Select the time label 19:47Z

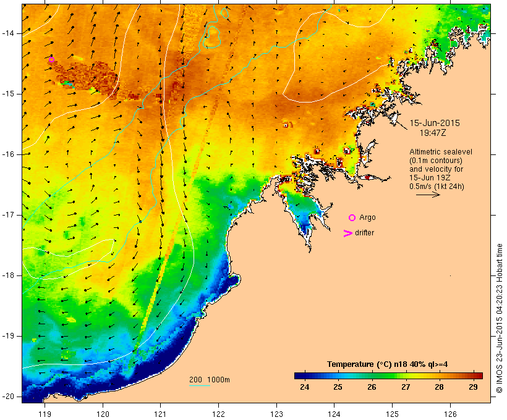433,133
